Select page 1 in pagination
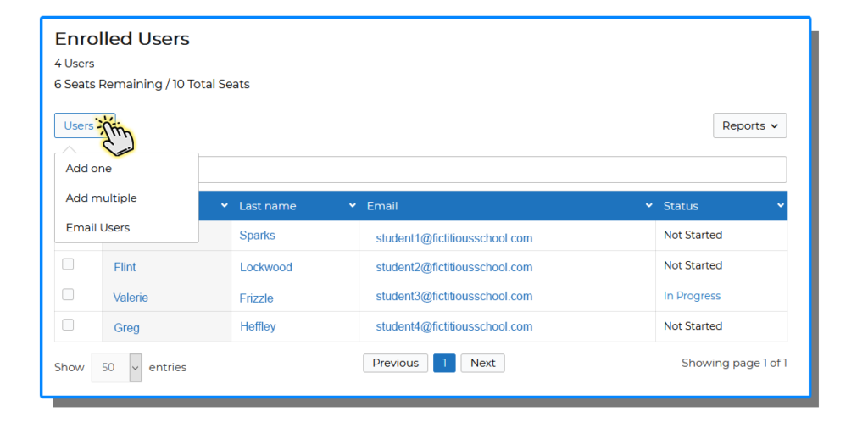This screenshot has height=434, width=868. (x=444, y=363)
